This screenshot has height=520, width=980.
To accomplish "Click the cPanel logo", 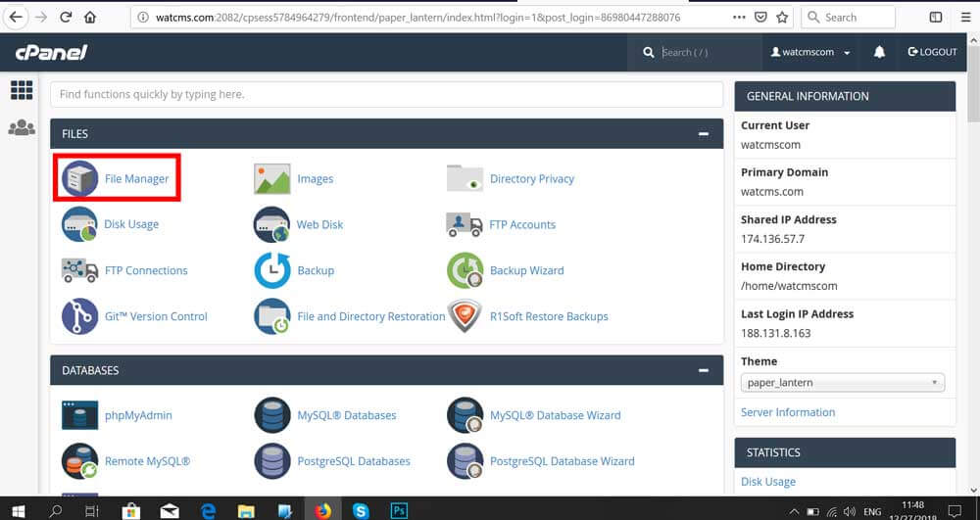I will point(51,53).
